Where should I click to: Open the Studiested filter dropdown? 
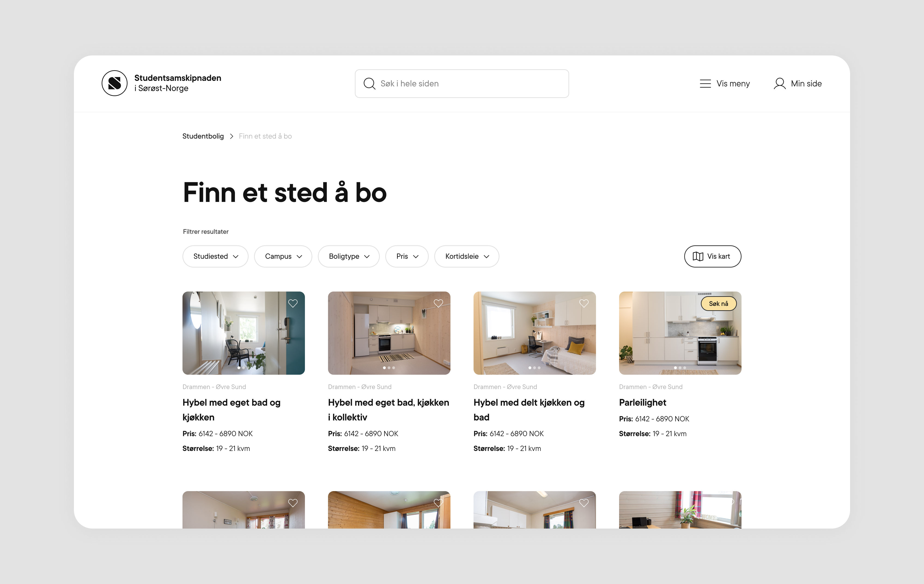pos(215,256)
